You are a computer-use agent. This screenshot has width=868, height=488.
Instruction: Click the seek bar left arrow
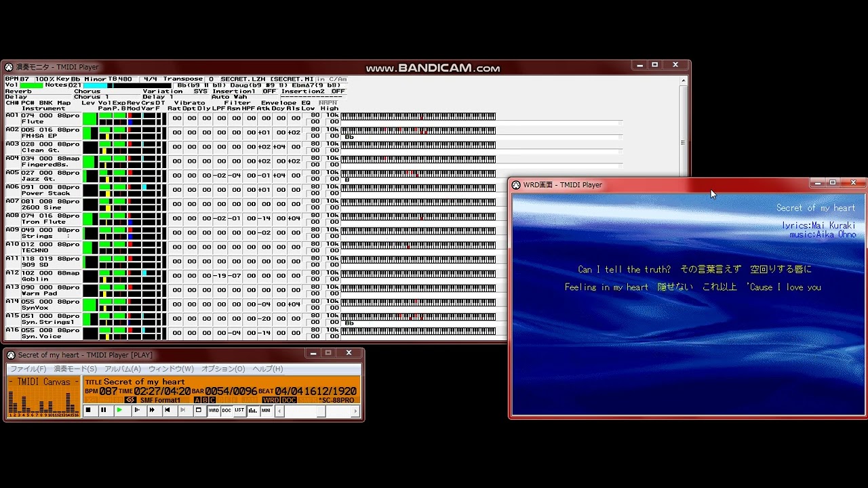tap(279, 411)
